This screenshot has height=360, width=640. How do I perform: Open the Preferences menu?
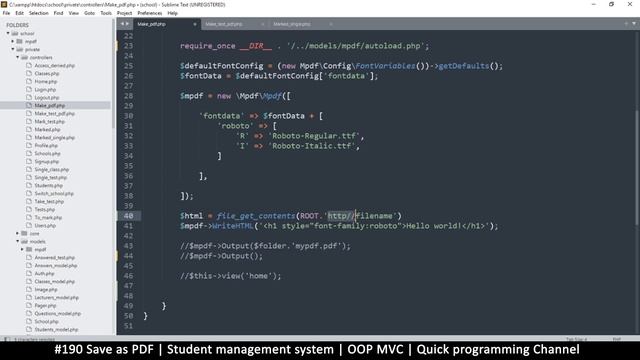click(x=150, y=13)
